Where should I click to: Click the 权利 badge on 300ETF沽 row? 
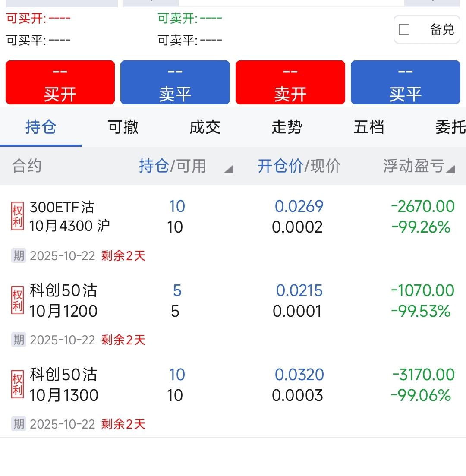point(17,217)
